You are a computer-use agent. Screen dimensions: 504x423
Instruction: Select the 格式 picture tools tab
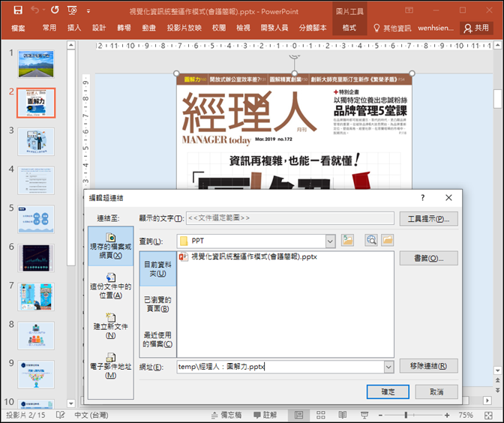(x=349, y=28)
